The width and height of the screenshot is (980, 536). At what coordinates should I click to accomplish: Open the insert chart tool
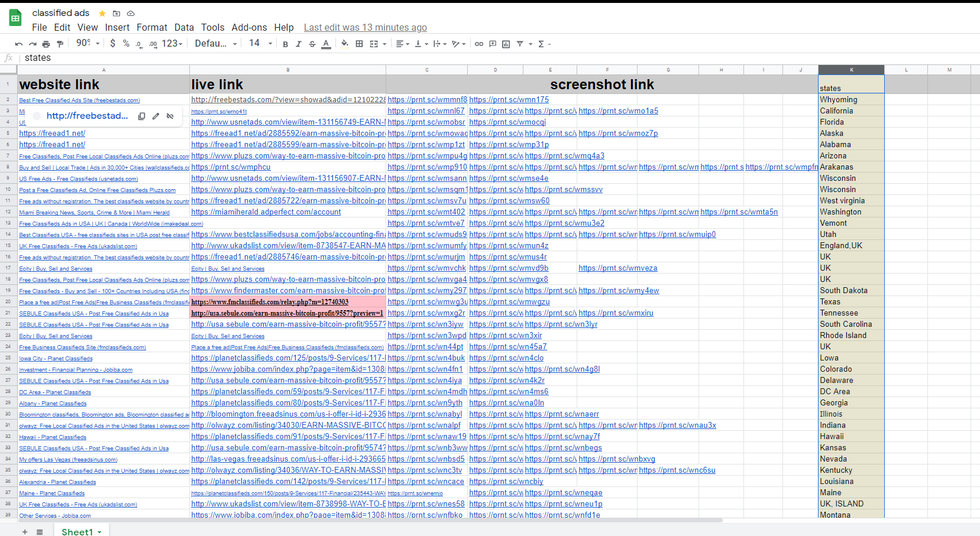[506, 44]
